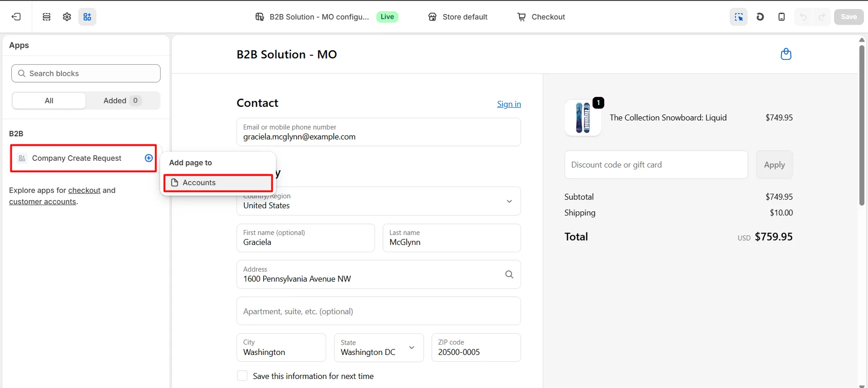The image size is (868, 388).
Task: Click the Subtotal label
Action: tap(579, 197)
